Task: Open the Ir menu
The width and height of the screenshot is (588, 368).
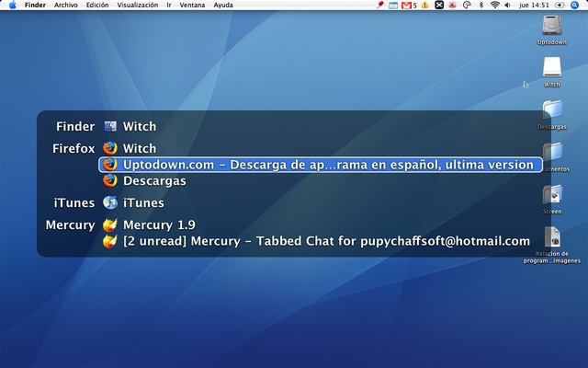Action: click(x=169, y=5)
